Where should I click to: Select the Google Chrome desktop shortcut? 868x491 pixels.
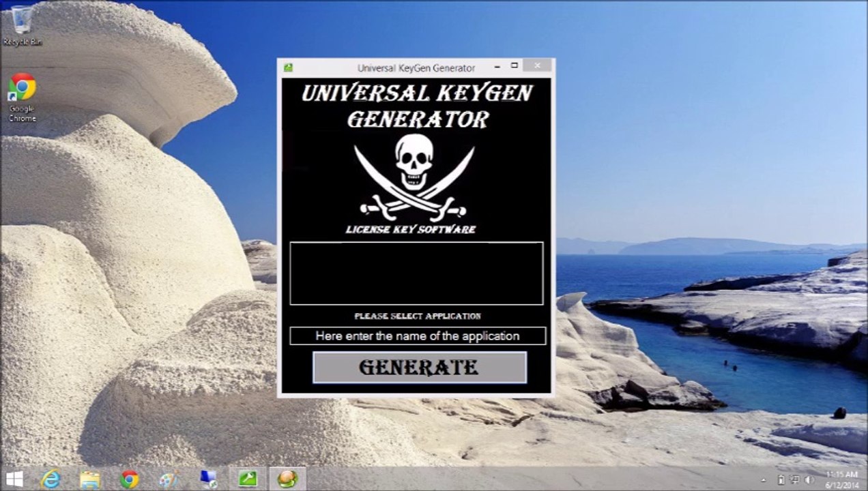[x=23, y=98]
